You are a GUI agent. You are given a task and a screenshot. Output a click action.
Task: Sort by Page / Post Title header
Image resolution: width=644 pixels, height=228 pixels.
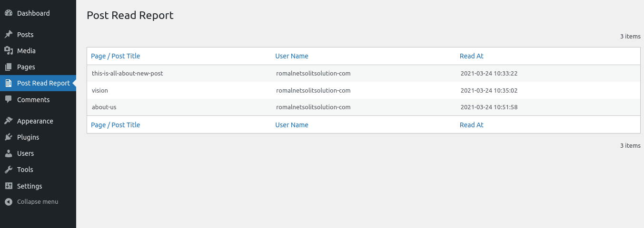(115, 56)
